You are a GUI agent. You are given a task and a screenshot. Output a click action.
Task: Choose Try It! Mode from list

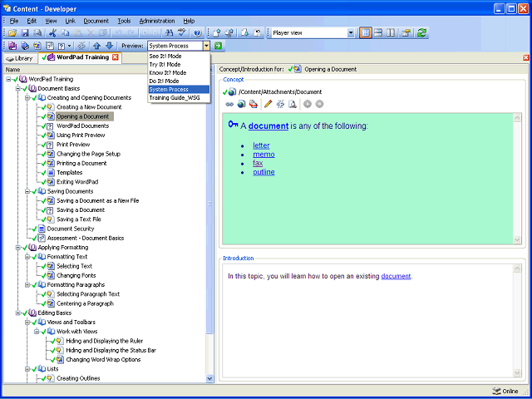tap(179, 65)
